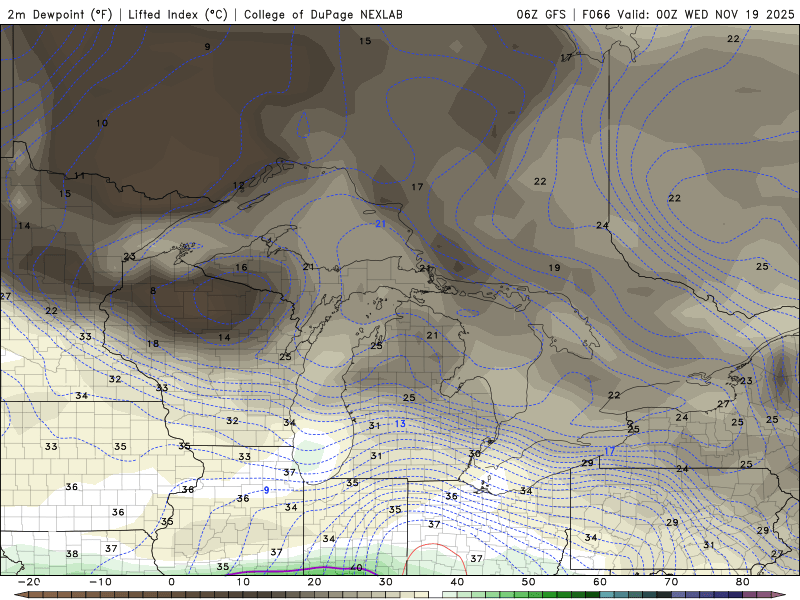The image size is (800, 600).
Task: Click the "70" color scale label
Action: (671, 582)
